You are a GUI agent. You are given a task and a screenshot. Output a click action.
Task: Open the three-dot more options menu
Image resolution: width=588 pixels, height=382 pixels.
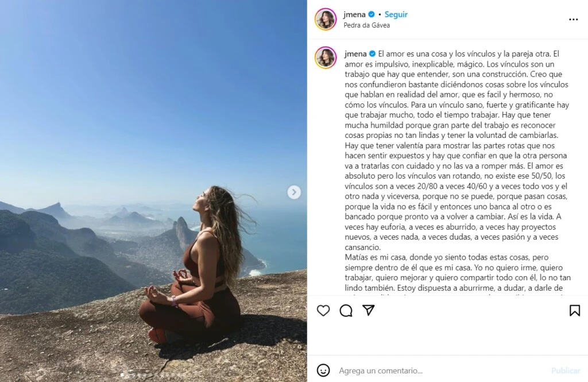(x=574, y=20)
